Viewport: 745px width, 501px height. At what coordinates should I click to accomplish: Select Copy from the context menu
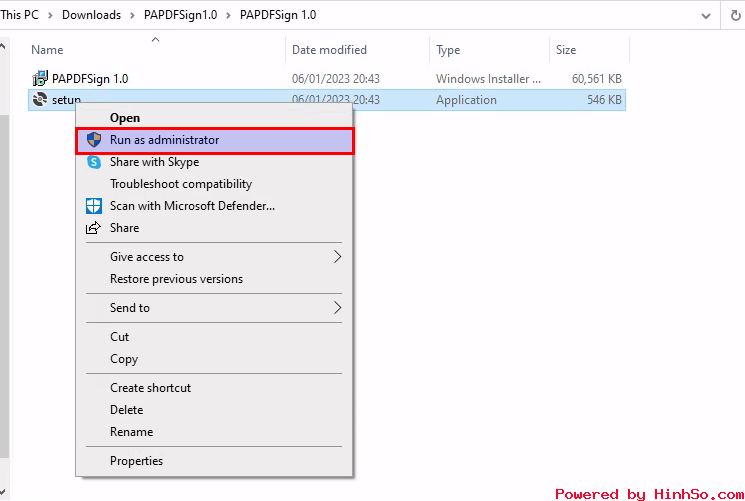(x=214, y=359)
